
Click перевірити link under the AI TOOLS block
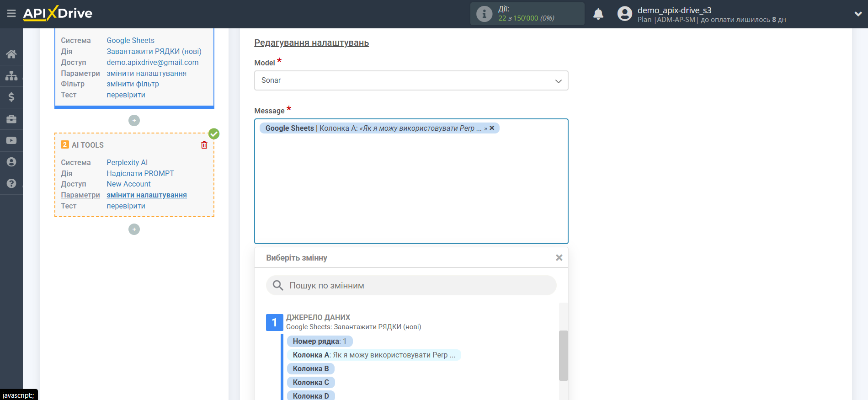[126, 206]
